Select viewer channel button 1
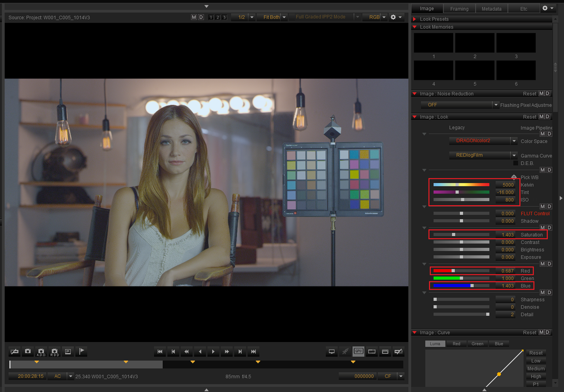564x392 pixels. [x=211, y=17]
